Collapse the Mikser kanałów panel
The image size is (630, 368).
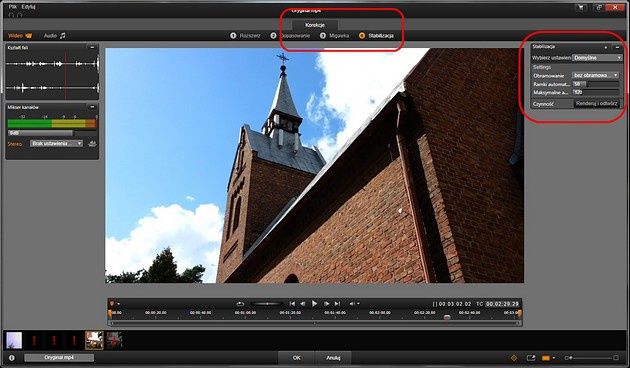92,107
